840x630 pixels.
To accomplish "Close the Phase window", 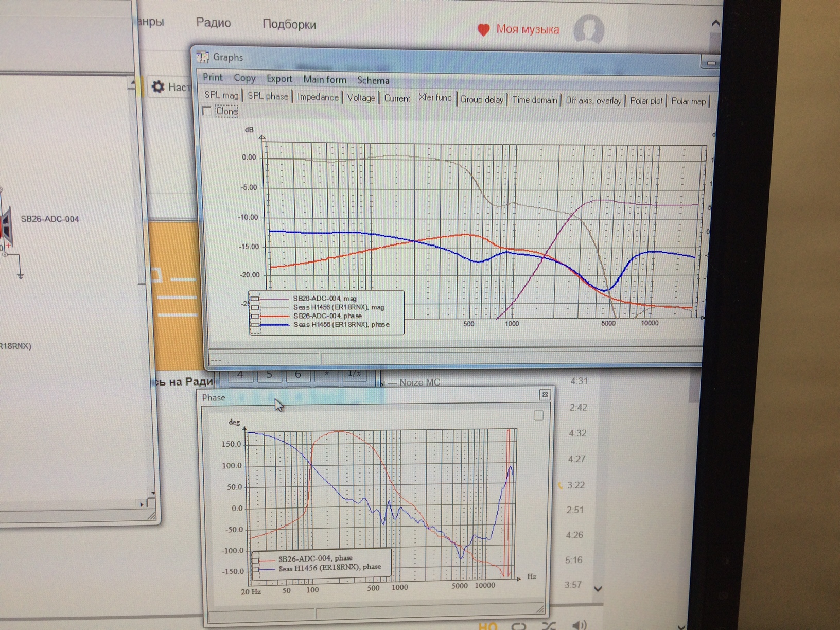I will pos(545,395).
